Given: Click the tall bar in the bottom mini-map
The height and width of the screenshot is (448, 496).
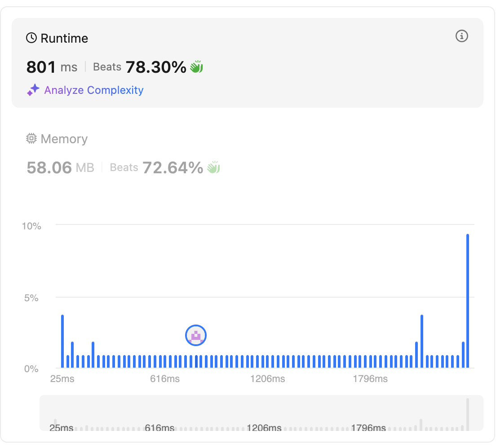Looking at the screenshot, I should 467,414.
